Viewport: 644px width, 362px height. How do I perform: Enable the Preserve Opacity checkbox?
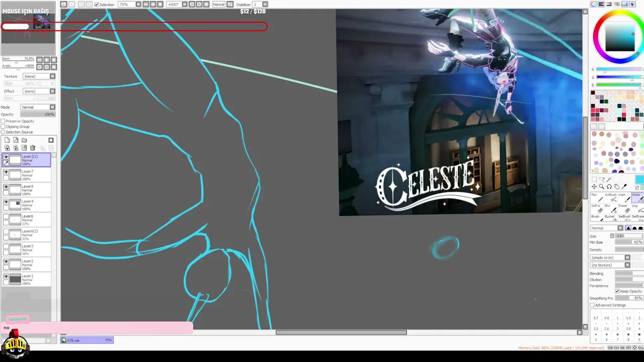[x=3, y=121]
